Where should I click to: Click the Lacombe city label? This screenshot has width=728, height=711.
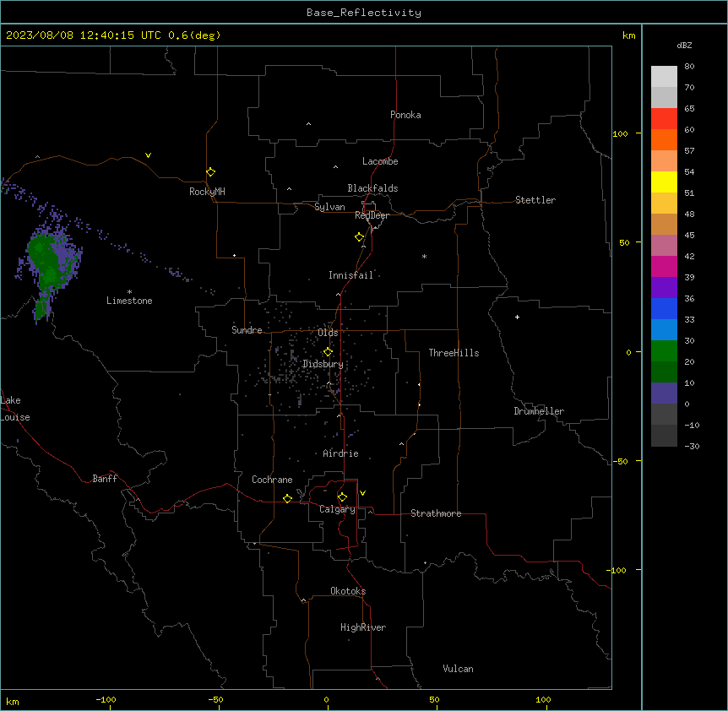pyautogui.click(x=380, y=161)
